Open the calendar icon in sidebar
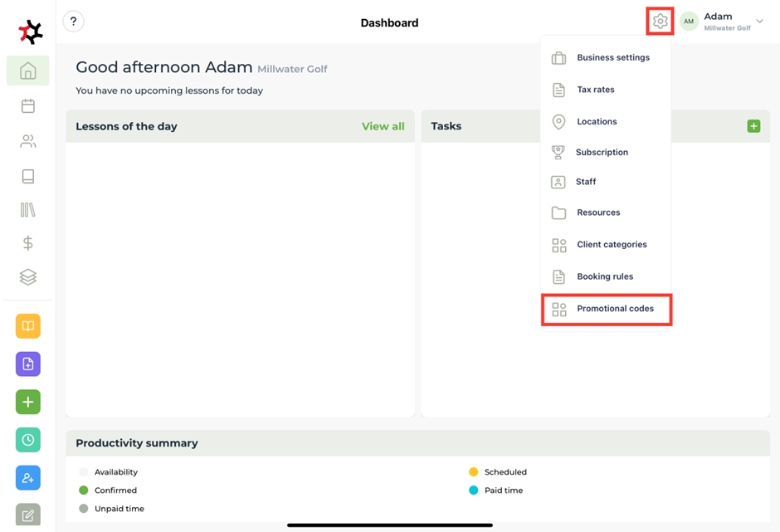780x532 pixels. 28,106
